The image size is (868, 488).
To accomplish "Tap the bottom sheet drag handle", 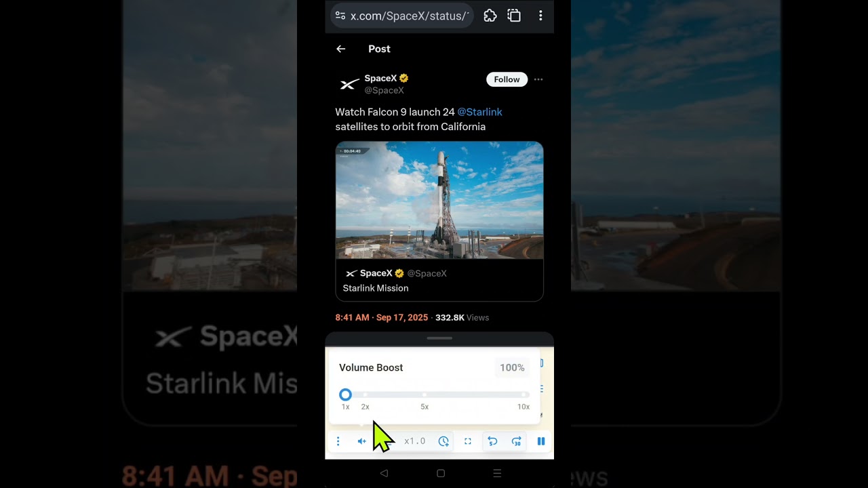I will (439, 338).
